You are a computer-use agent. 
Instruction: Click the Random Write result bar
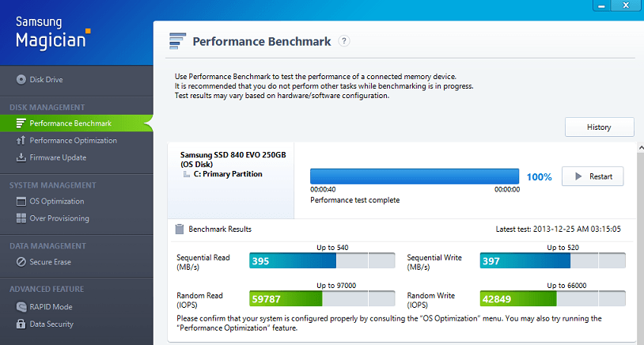click(x=552, y=299)
